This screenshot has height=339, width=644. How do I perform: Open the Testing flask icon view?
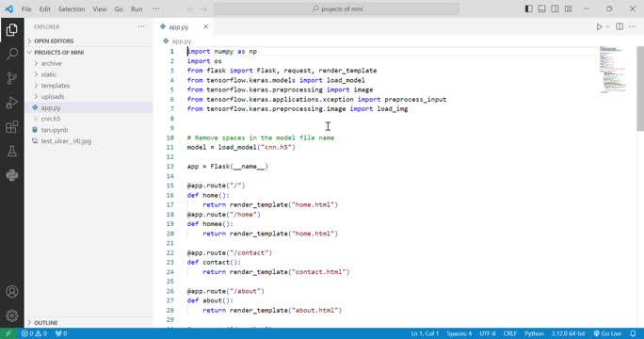point(12,151)
